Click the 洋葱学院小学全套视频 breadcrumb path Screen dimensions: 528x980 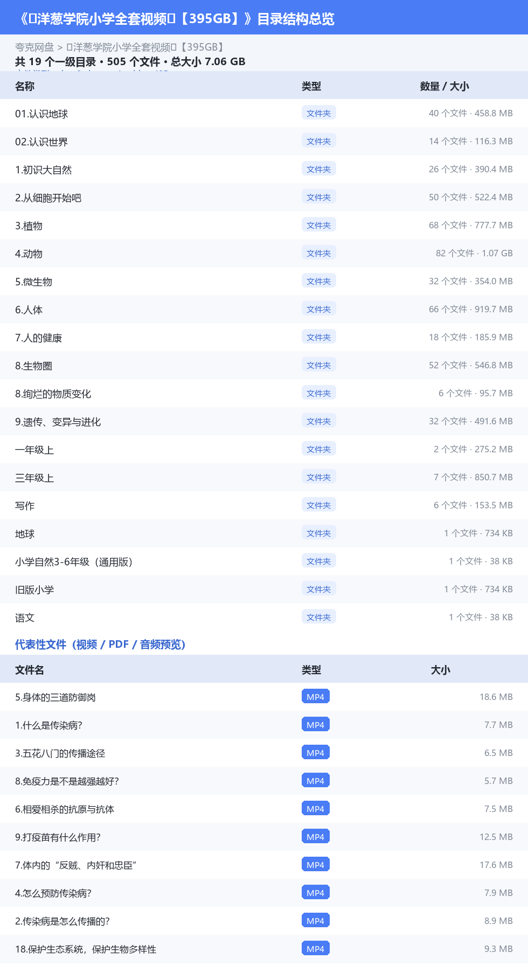[145, 47]
